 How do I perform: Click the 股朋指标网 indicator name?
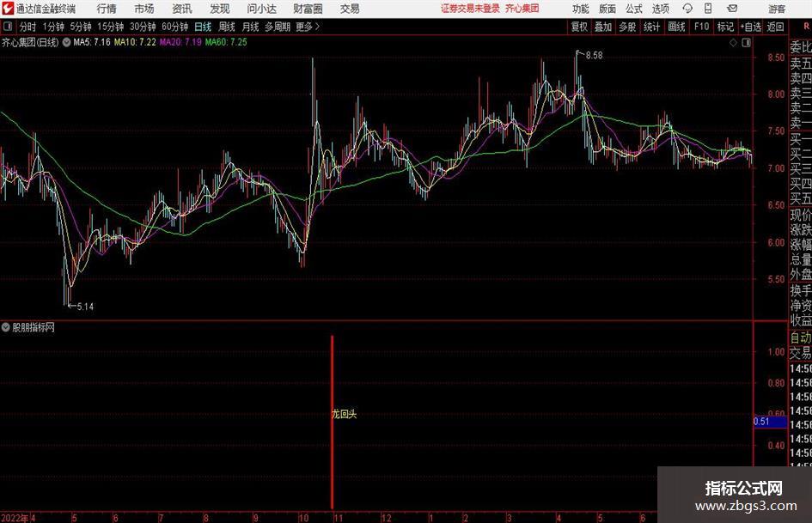[x=34, y=327]
